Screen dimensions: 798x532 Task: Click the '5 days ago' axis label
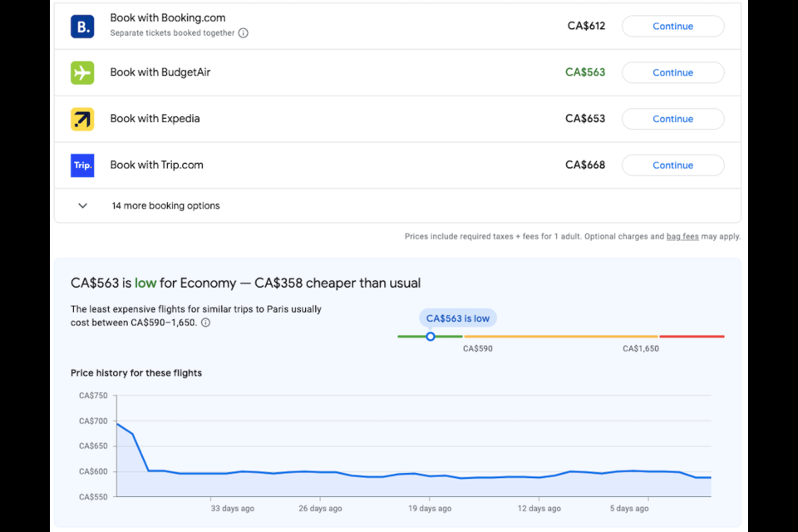coord(629,509)
